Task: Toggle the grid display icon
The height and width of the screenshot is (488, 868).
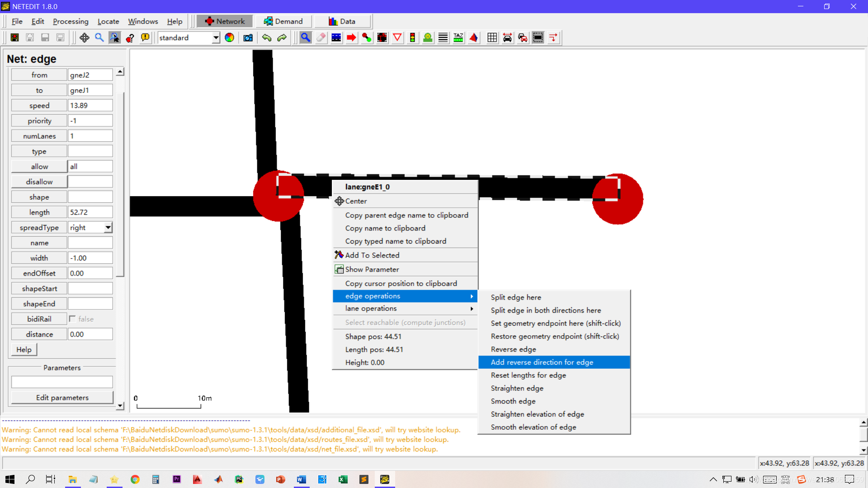Action: tap(492, 38)
